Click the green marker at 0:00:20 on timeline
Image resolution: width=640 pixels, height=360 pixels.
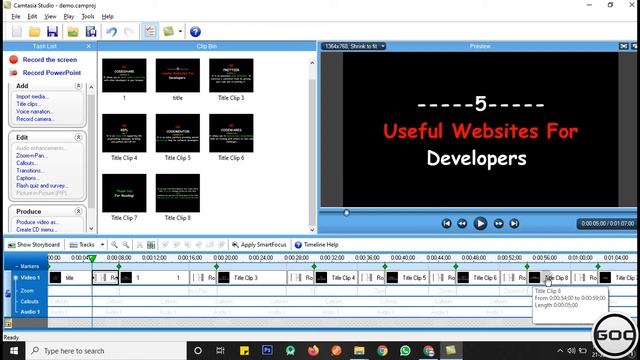point(216,267)
